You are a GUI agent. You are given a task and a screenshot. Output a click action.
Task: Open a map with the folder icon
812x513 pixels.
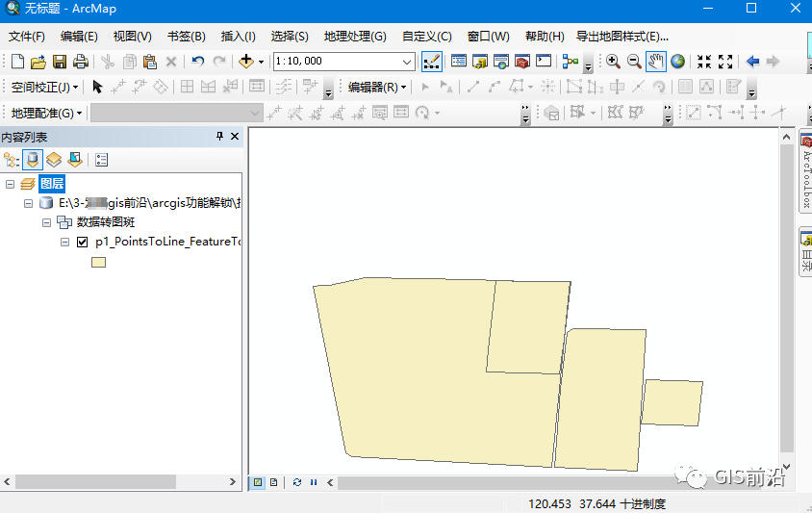(38, 62)
